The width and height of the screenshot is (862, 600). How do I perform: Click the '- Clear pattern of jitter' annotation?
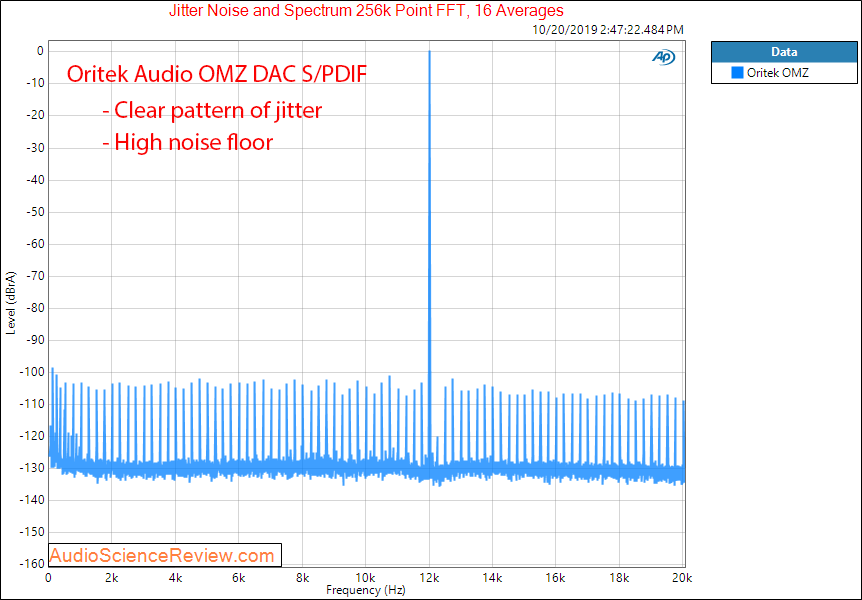[x=212, y=111]
